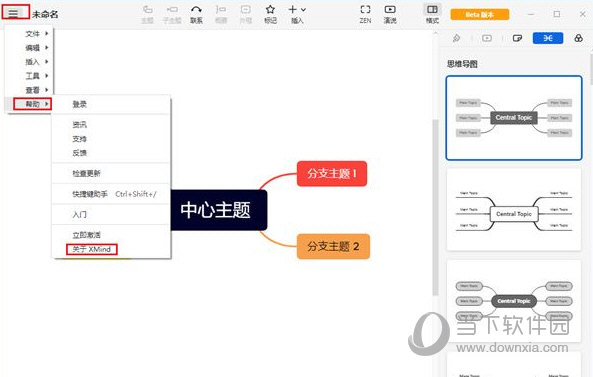This screenshot has width=593, height=377.
Task: Maximize the XMind window
Action: point(557,14)
